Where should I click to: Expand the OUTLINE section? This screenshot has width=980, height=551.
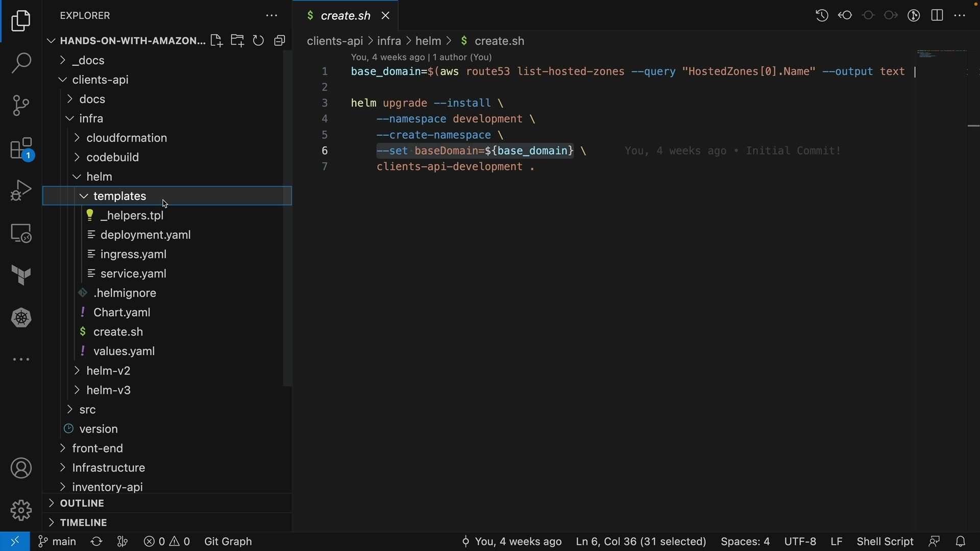pyautogui.click(x=82, y=504)
